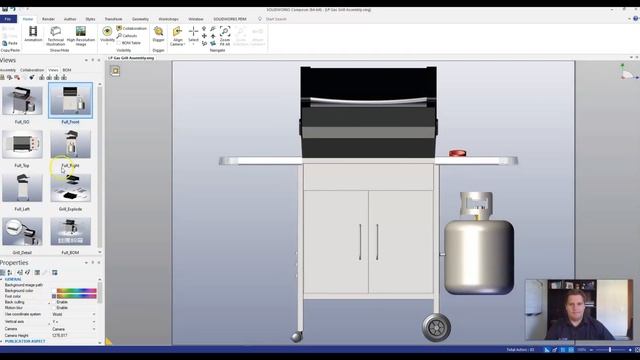Select the Full_Front view thumbnail

71,100
